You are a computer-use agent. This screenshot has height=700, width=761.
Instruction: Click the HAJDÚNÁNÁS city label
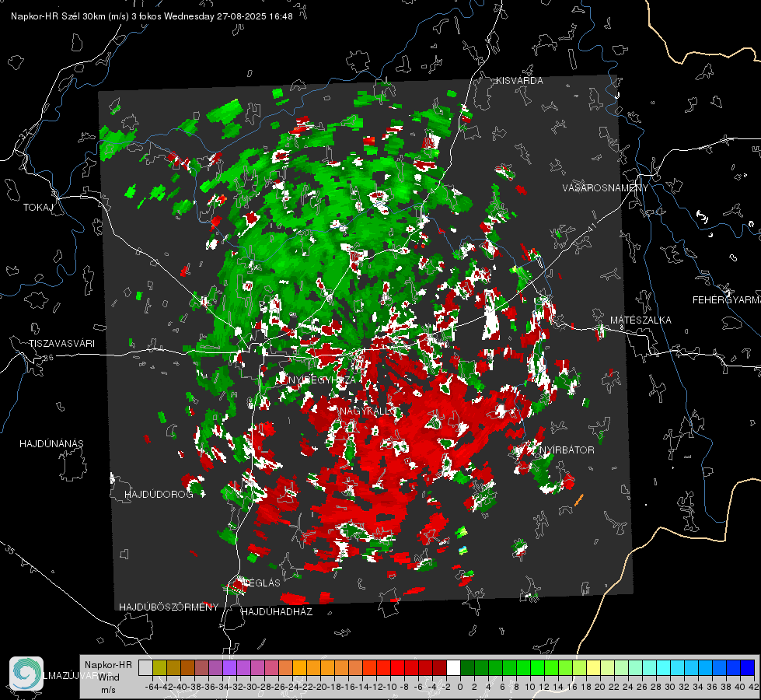(51, 444)
